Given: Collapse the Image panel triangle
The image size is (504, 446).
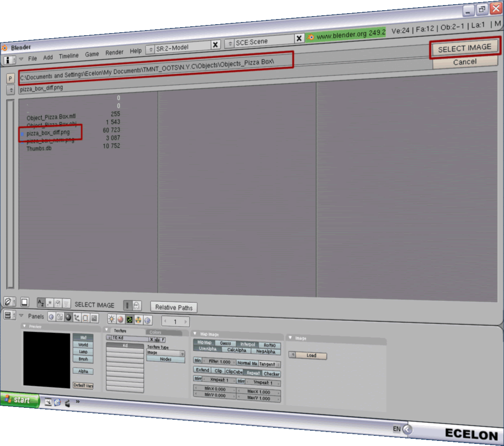Looking at the screenshot, I should [290, 337].
